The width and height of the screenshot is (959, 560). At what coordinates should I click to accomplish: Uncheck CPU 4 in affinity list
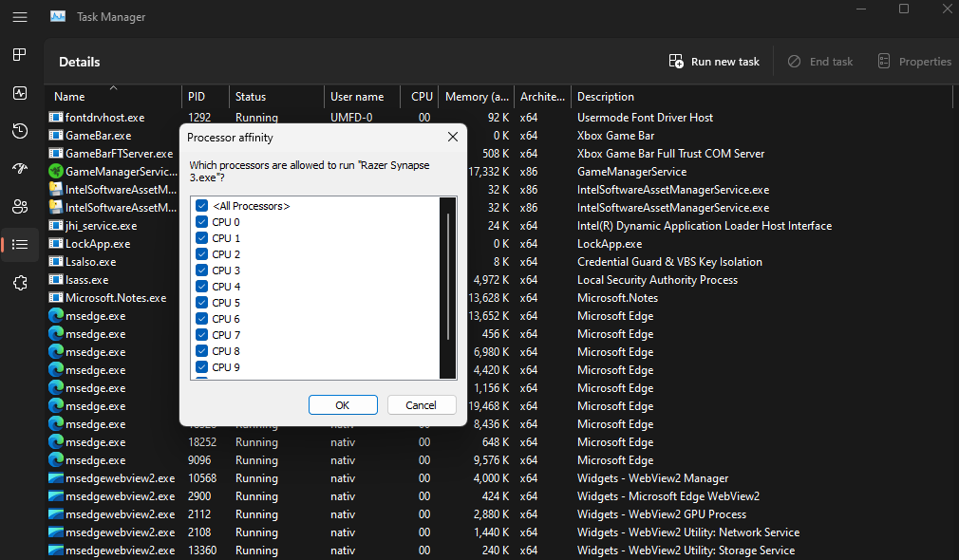(x=202, y=286)
